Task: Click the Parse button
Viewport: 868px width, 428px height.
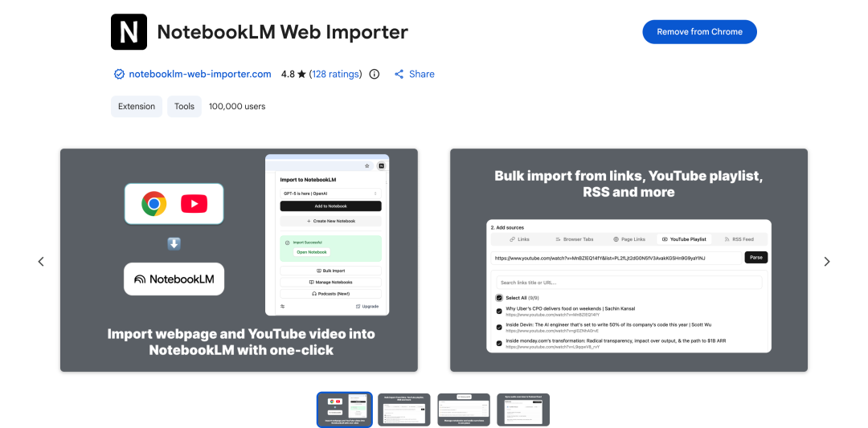Action: pos(756,258)
